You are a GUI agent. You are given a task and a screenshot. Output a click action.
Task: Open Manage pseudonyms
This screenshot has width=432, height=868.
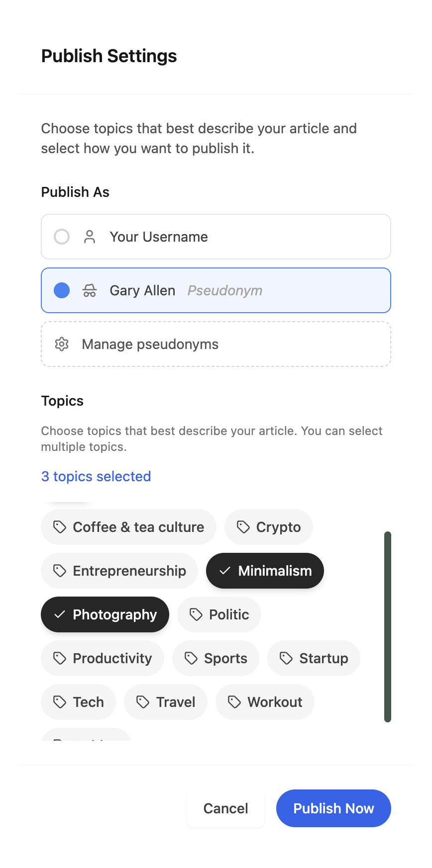[216, 344]
